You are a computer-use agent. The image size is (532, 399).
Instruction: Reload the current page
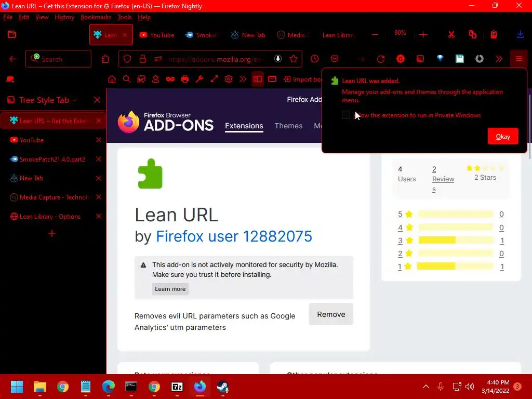381,59
